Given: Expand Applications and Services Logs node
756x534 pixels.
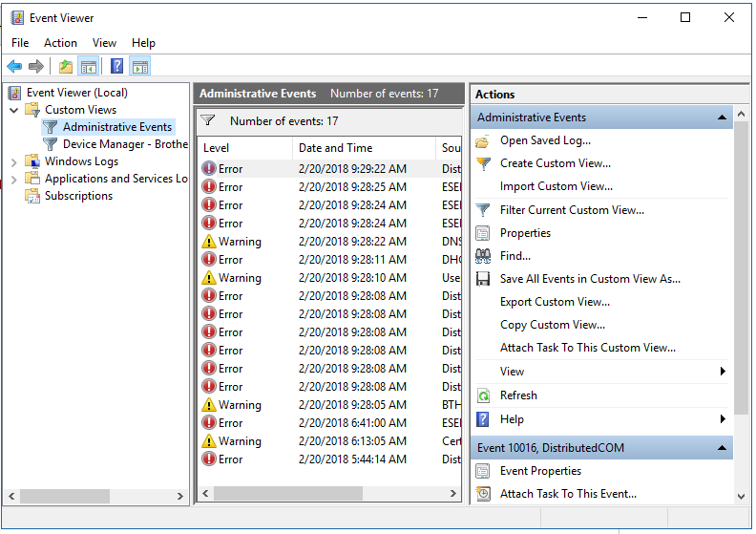Looking at the screenshot, I should (x=14, y=180).
